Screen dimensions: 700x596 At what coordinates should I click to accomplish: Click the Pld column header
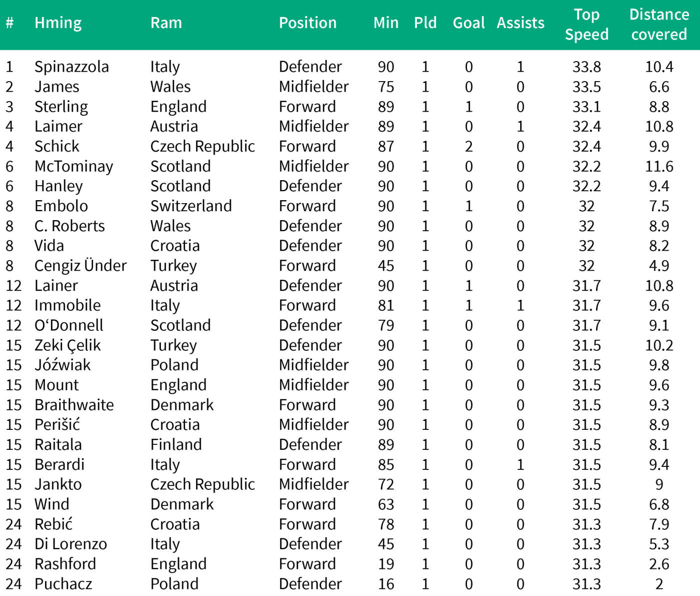click(425, 23)
